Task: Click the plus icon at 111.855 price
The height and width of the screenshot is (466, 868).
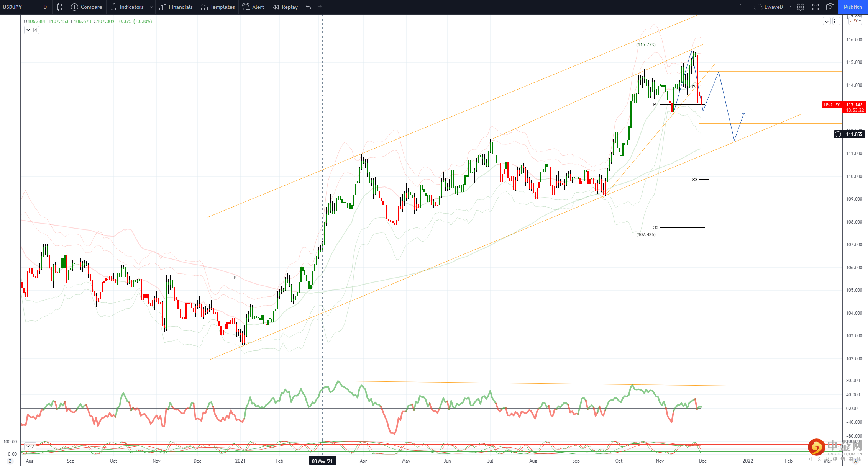Action: (838, 134)
